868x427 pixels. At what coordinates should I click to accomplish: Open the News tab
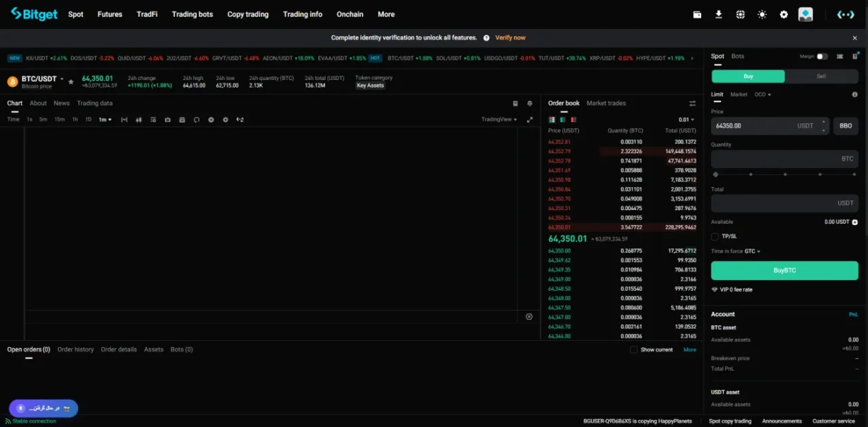[x=62, y=104]
